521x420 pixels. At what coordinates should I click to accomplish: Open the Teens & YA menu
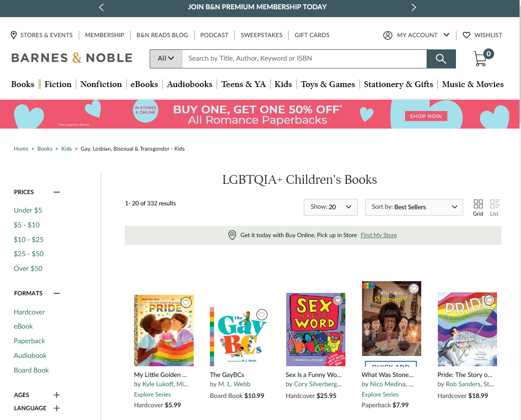coord(244,84)
